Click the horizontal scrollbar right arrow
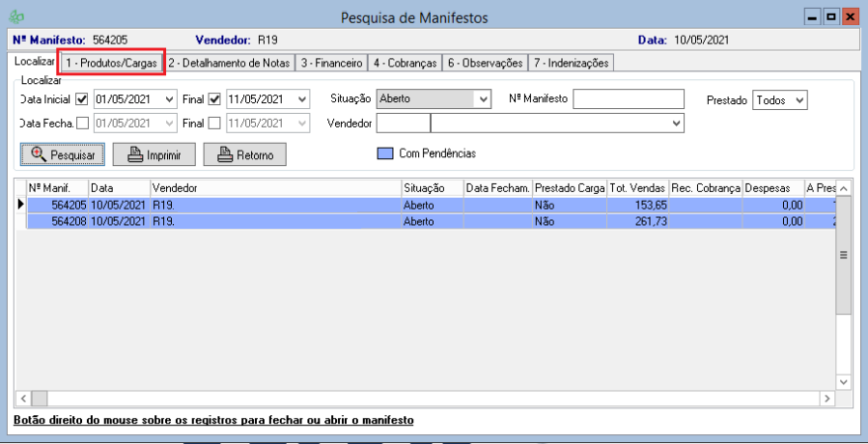Viewport: 868px width, 444px height. pyautogui.click(x=826, y=398)
